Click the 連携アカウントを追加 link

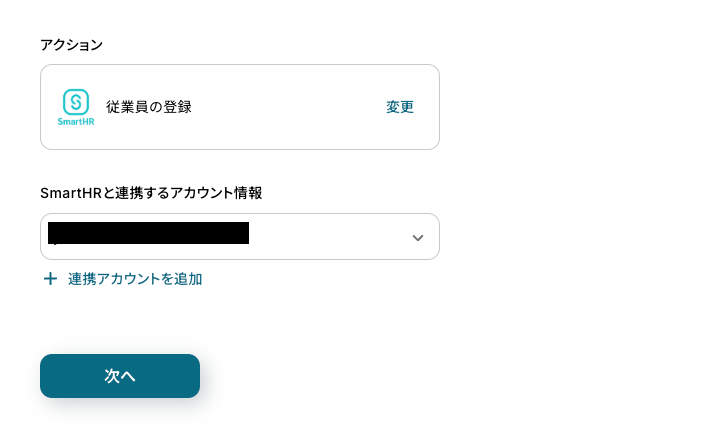click(135, 279)
